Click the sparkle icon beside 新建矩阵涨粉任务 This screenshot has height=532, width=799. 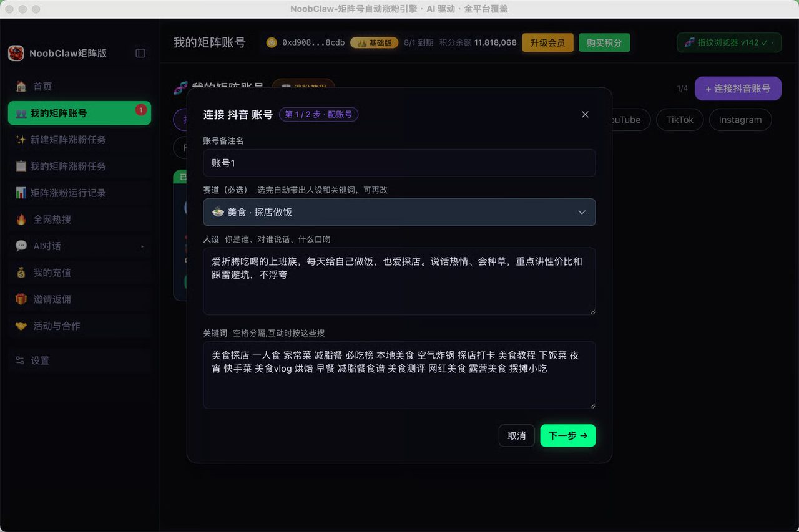click(x=20, y=140)
